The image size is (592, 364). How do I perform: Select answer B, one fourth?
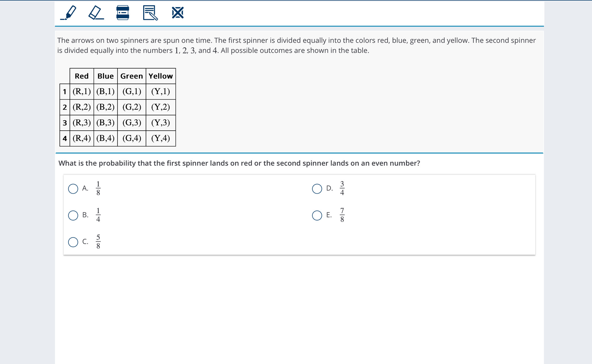click(73, 215)
